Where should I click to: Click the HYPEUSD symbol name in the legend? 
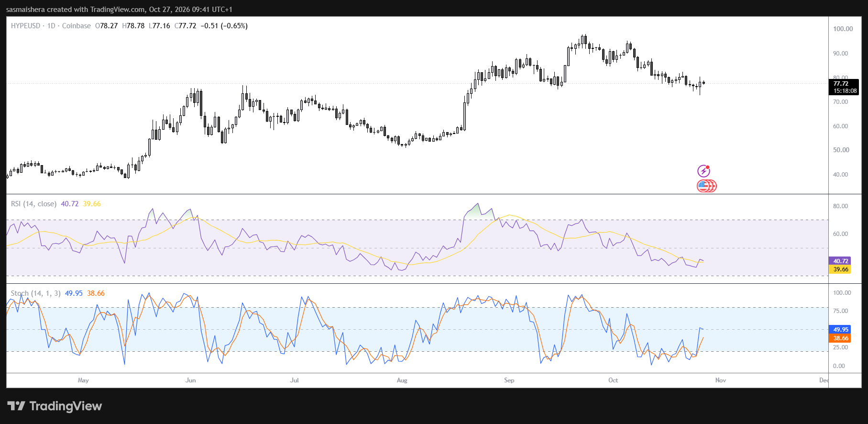click(25, 26)
